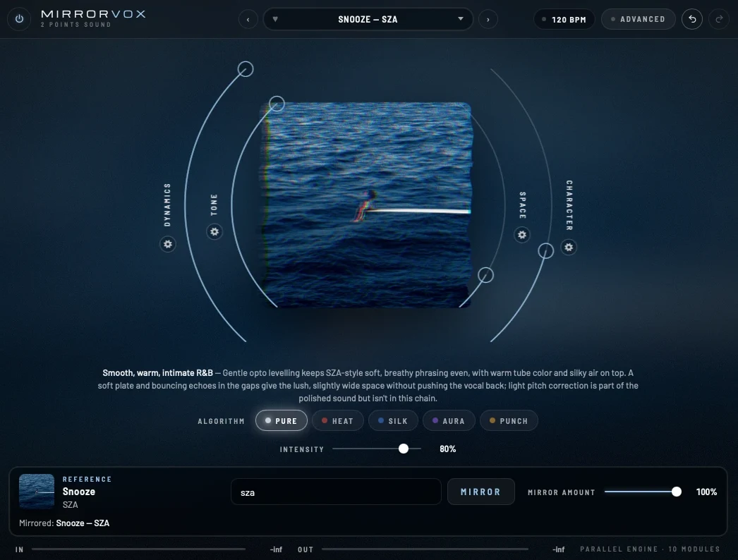Image resolution: width=738 pixels, height=560 pixels.
Task: Grab the Space arc handle
Action: 485,275
